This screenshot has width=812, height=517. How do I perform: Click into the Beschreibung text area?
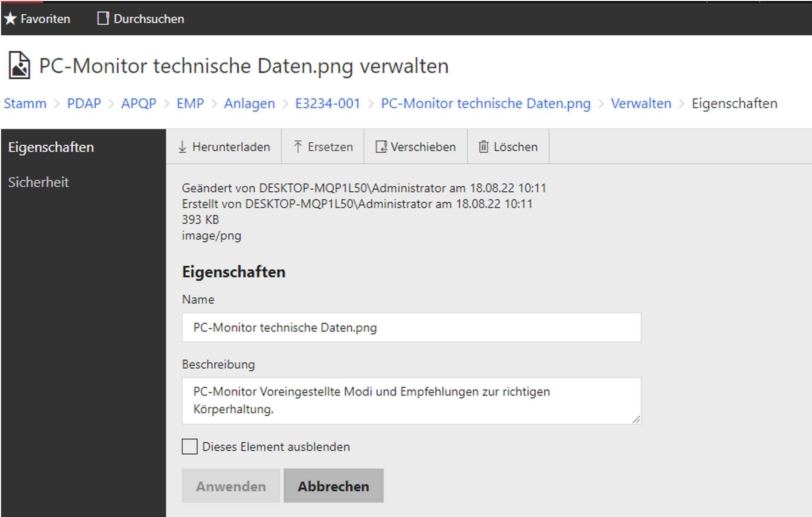coord(411,400)
